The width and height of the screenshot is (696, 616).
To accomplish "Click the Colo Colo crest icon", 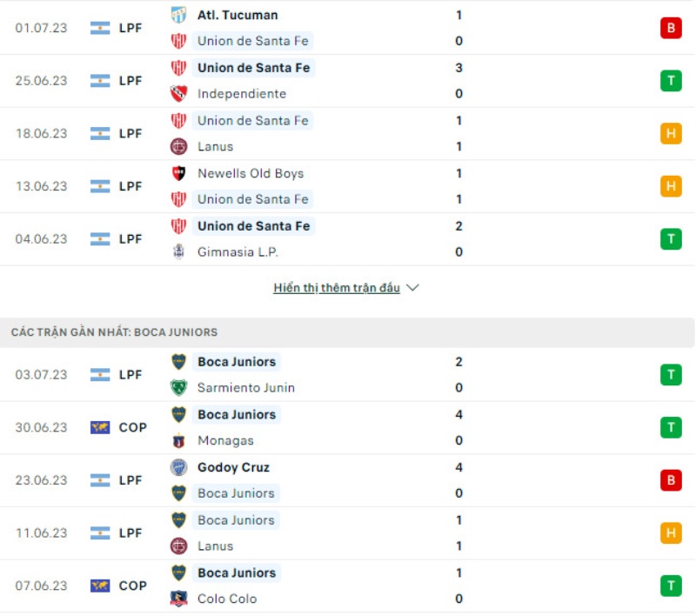I will point(178,599).
